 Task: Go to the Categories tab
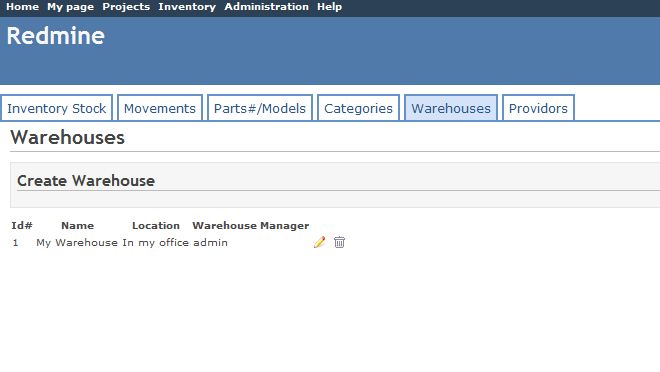(358, 108)
